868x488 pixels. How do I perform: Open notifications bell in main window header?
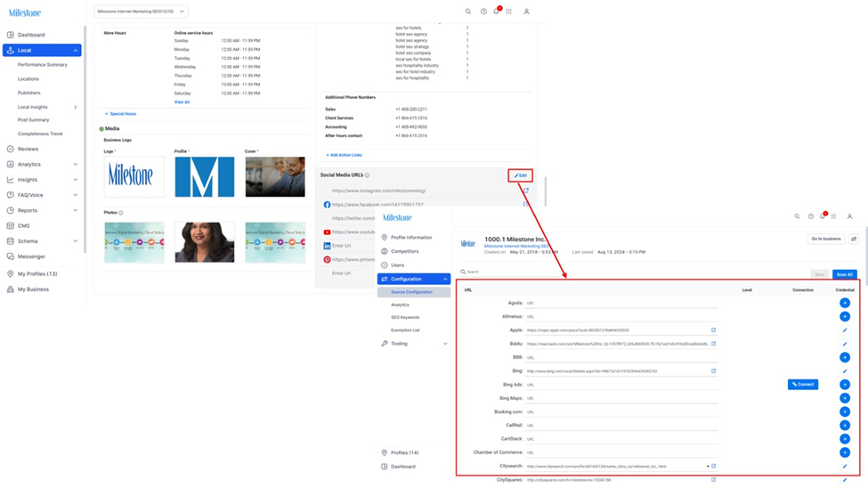tap(497, 11)
